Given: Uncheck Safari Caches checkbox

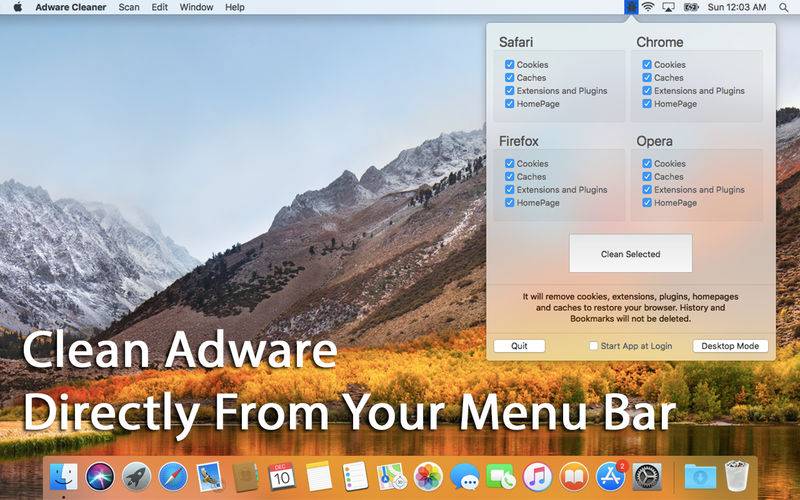Looking at the screenshot, I should pos(509,78).
